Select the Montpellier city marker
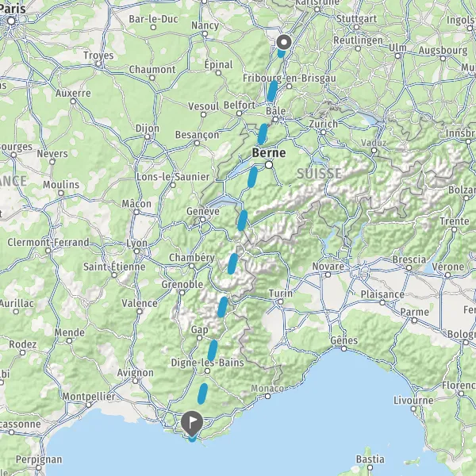 coord(88,405)
